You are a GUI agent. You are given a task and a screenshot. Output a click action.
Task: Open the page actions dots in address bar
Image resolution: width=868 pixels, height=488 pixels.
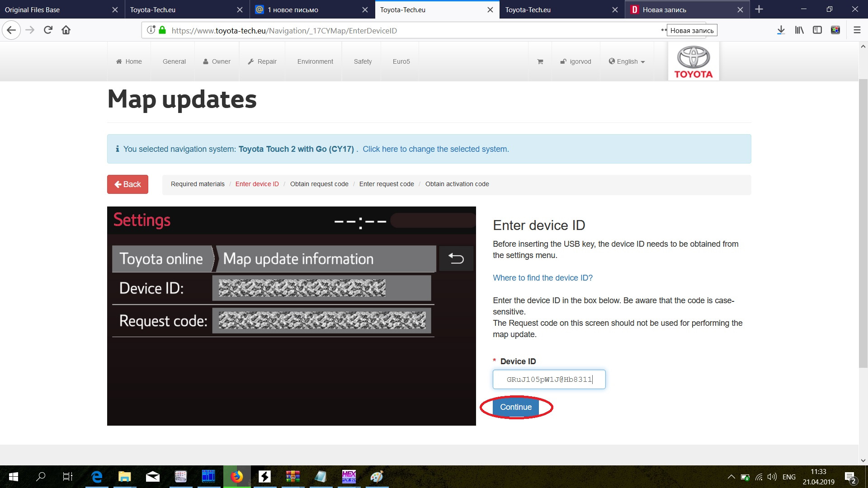point(663,30)
